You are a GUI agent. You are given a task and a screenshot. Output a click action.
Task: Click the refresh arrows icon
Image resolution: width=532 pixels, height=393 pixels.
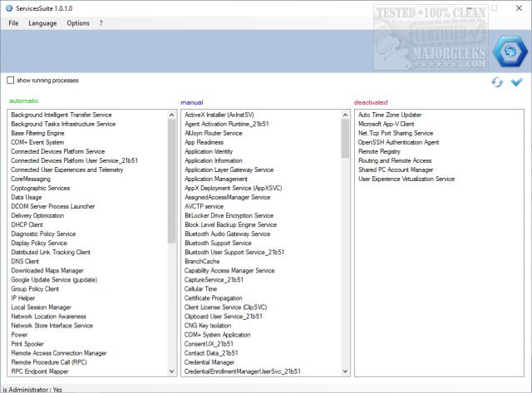497,82
